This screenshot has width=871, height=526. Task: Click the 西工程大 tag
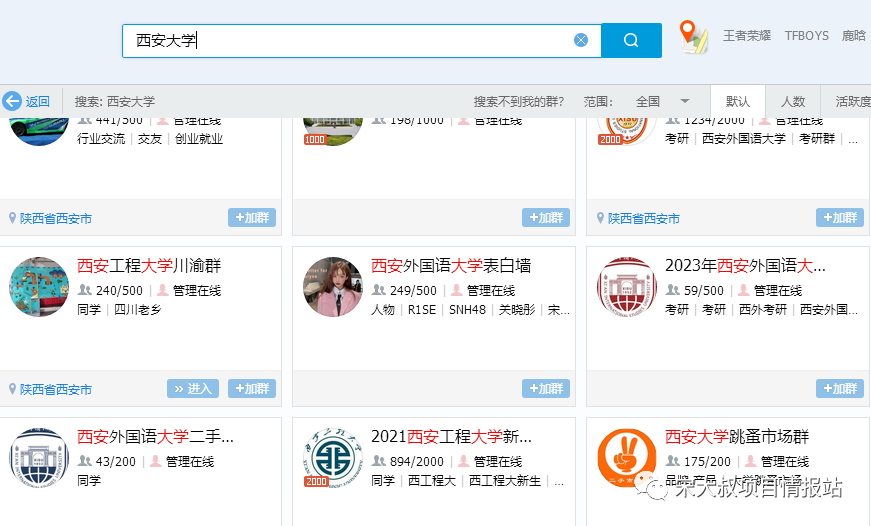pyautogui.click(x=432, y=480)
